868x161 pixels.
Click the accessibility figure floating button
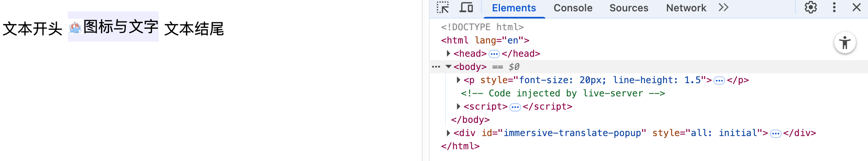tap(845, 43)
